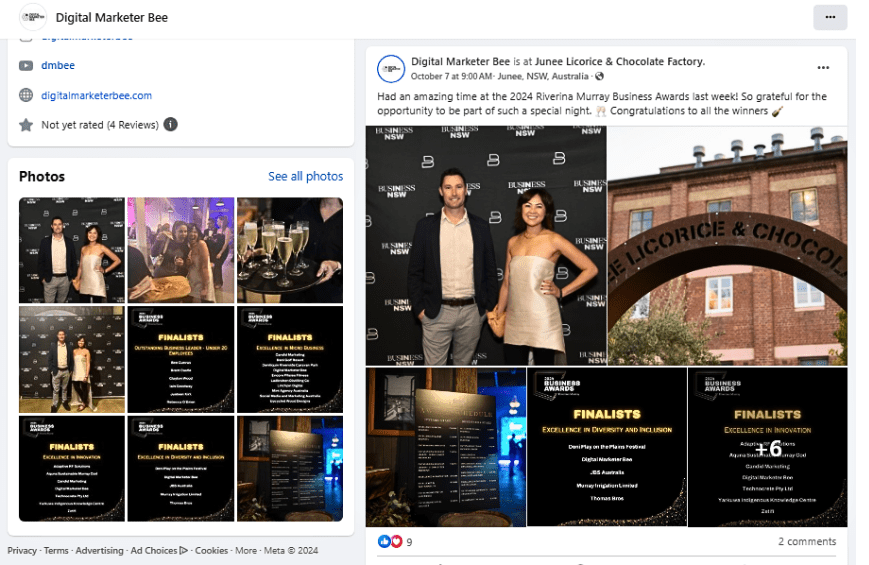Click Not yet rated (4 Reviews) text
The height and width of the screenshot is (565, 869).
point(100,125)
